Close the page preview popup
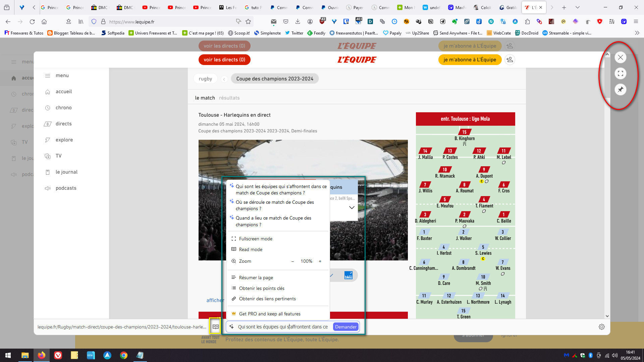The height and width of the screenshot is (362, 644). pos(620,57)
